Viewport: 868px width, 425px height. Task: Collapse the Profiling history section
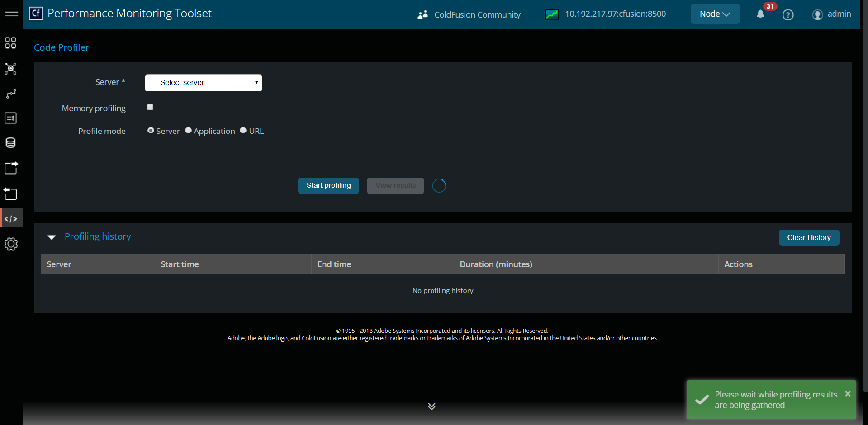(52, 237)
